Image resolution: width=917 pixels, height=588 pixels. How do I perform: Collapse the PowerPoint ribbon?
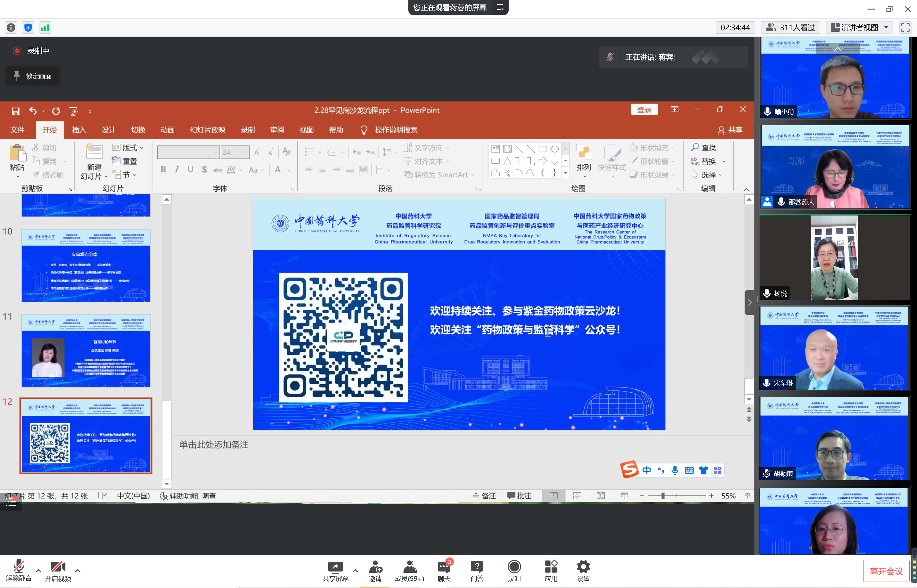tap(746, 190)
